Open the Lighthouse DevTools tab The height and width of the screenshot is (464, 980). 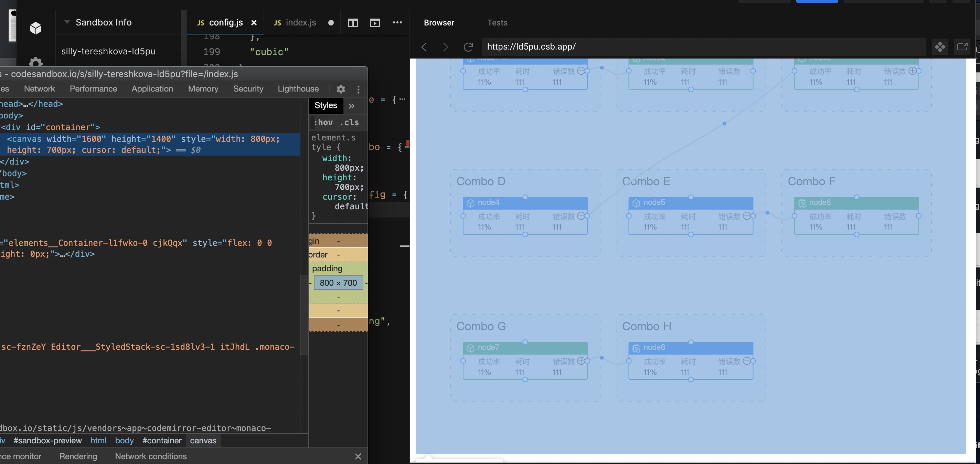(x=298, y=89)
